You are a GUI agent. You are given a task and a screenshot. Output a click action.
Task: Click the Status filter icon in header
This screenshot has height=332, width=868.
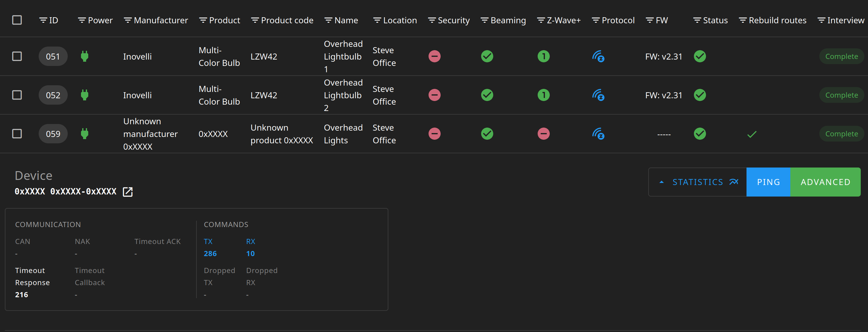697,21
